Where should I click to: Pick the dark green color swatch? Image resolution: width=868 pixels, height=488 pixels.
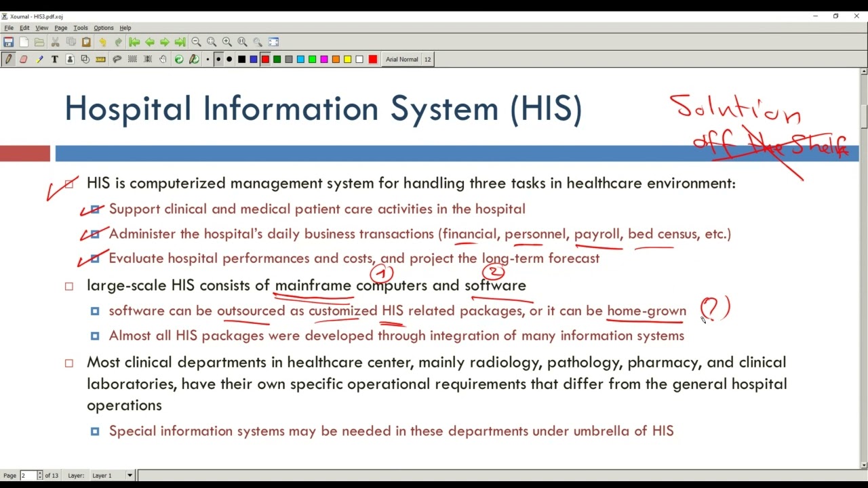click(277, 60)
